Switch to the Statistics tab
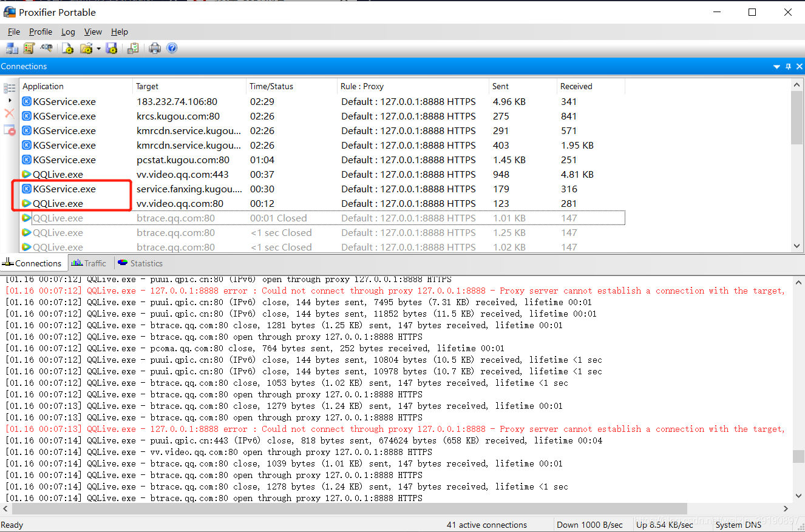805x532 pixels. point(140,263)
